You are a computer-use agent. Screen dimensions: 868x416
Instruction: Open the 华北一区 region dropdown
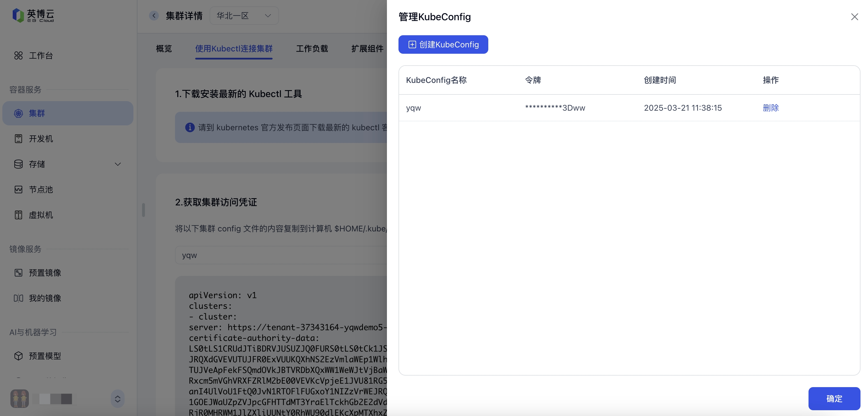[x=244, y=16]
